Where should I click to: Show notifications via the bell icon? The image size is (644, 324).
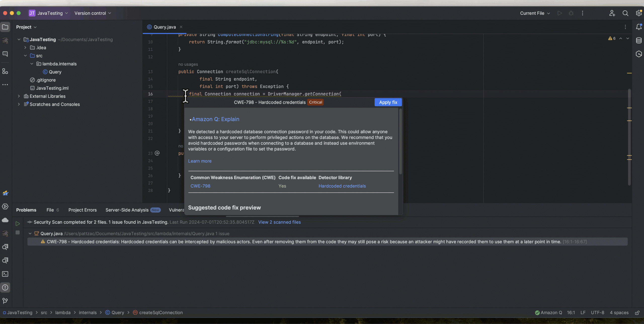(x=639, y=27)
